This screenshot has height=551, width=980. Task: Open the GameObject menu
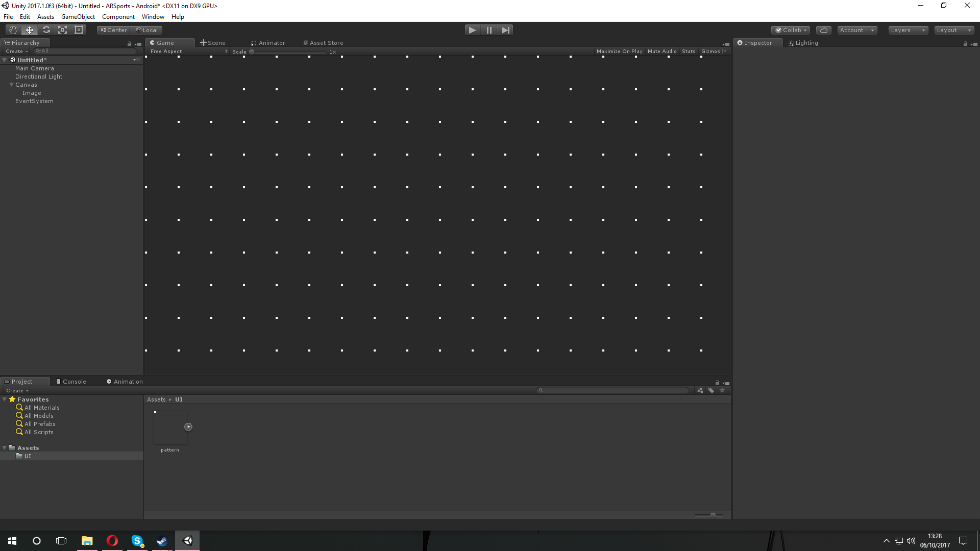point(78,17)
